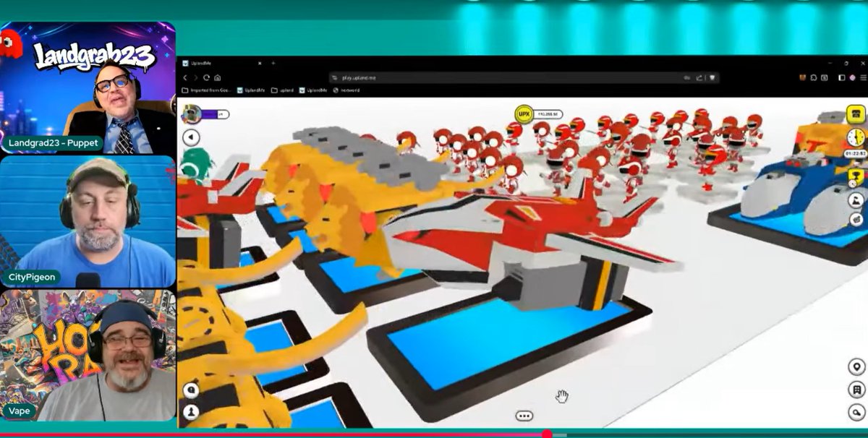Image resolution: width=868 pixels, height=438 pixels.
Task: Click the UPX balance amount text
Action: (548, 114)
